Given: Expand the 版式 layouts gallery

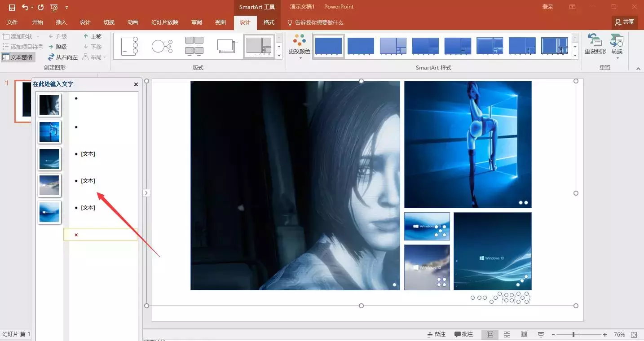Looking at the screenshot, I should point(279,56).
